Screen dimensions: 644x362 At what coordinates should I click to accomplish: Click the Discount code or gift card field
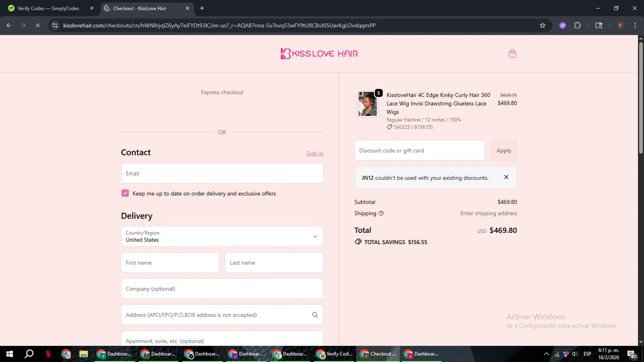pyautogui.click(x=419, y=151)
